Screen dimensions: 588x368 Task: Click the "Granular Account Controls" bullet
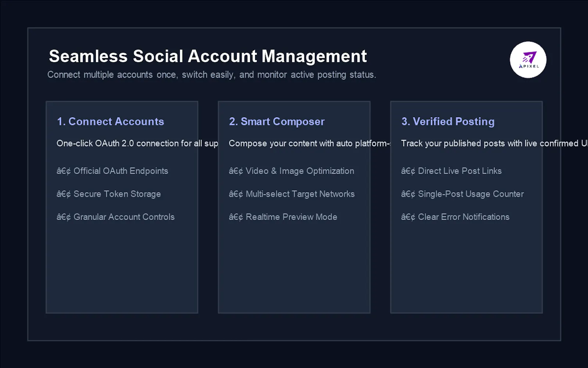[x=116, y=217]
